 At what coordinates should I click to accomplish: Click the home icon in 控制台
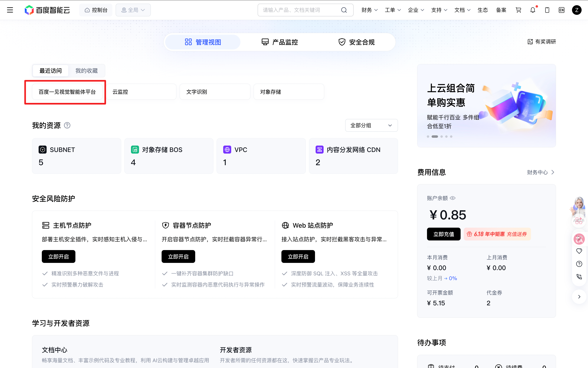click(x=87, y=10)
